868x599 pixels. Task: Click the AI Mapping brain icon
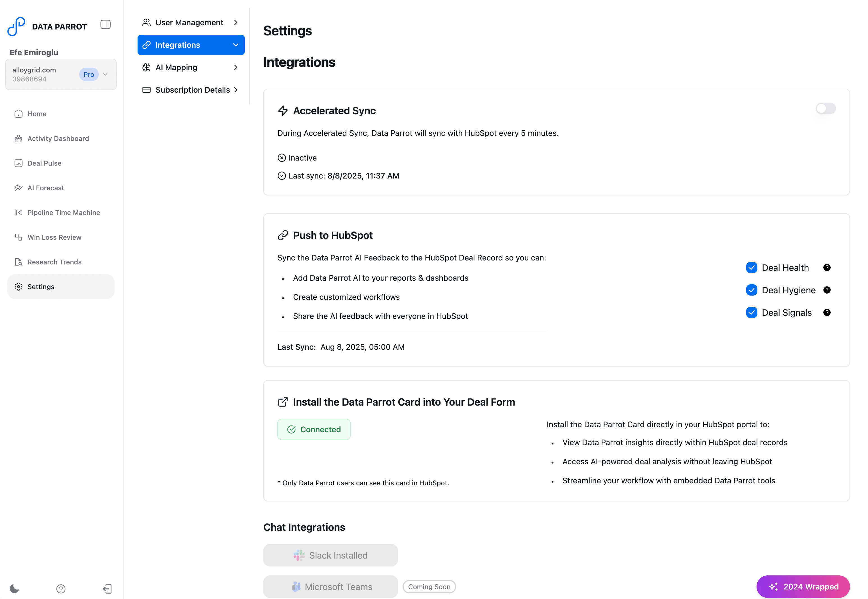click(x=146, y=67)
